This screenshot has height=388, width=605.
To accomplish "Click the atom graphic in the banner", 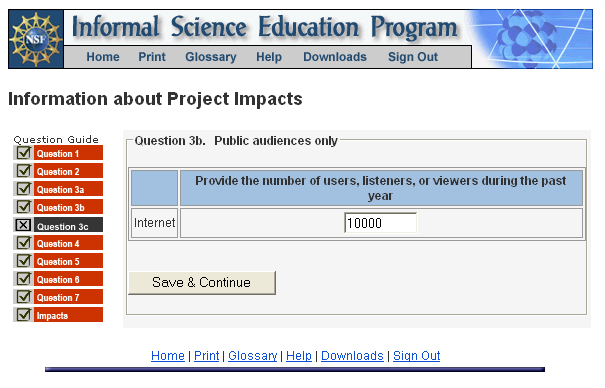I will coord(527,39).
